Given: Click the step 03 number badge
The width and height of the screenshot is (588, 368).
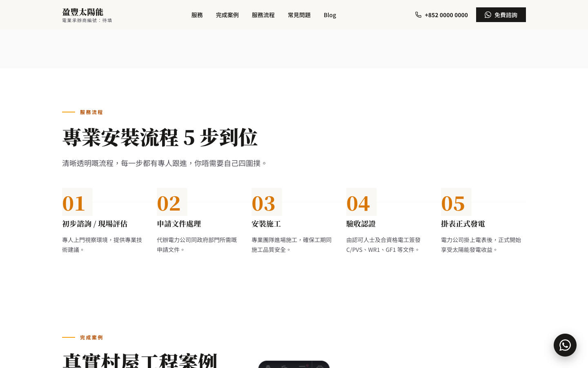Looking at the screenshot, I should pos(267,202).
